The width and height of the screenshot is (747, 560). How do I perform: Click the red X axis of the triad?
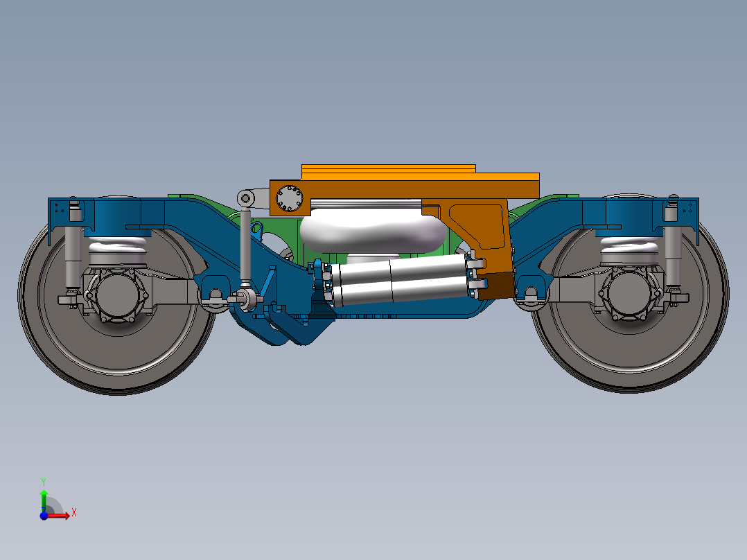[58, 516]
